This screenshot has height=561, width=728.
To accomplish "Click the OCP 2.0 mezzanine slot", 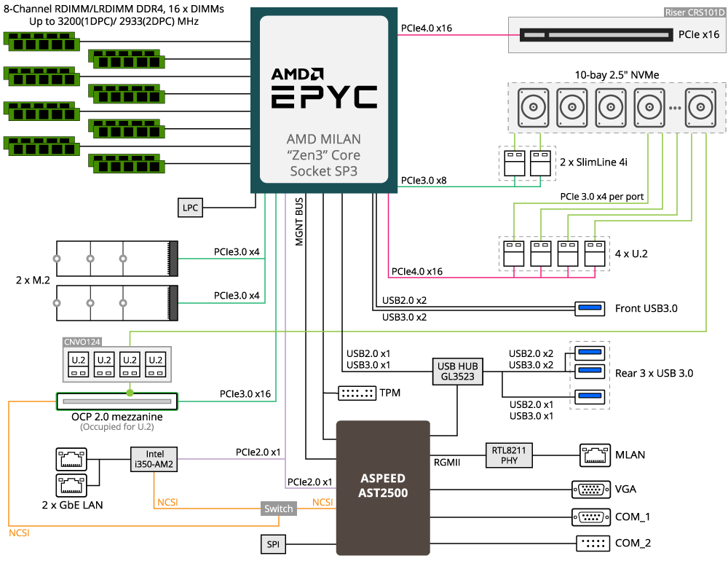I will coord(117,401).
